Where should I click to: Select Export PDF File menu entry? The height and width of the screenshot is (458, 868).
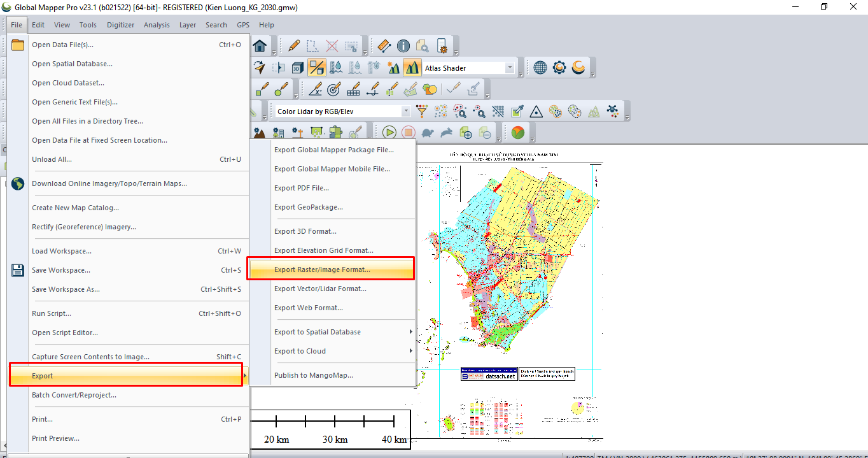[x=302, y=188]
